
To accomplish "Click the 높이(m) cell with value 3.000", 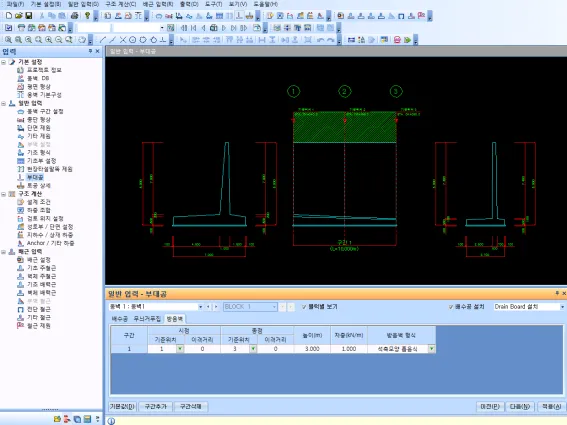I will tap(312, 349).
